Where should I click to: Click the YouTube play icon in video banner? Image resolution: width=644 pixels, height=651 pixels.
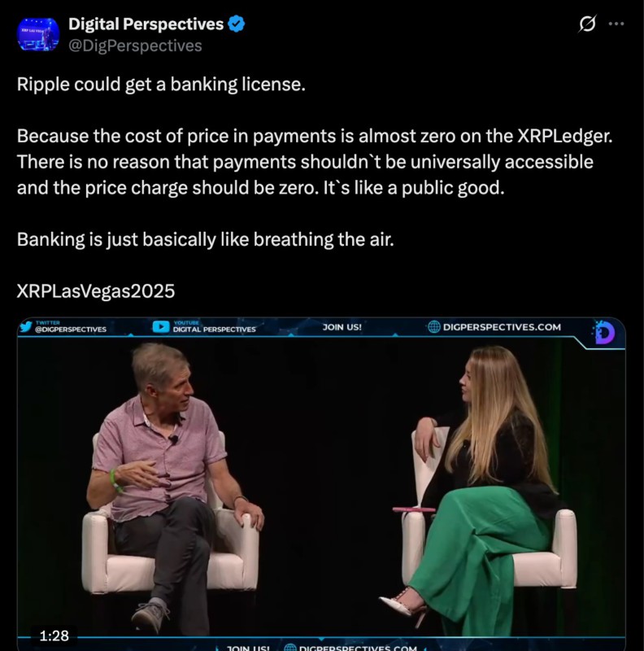pos(161,327)
